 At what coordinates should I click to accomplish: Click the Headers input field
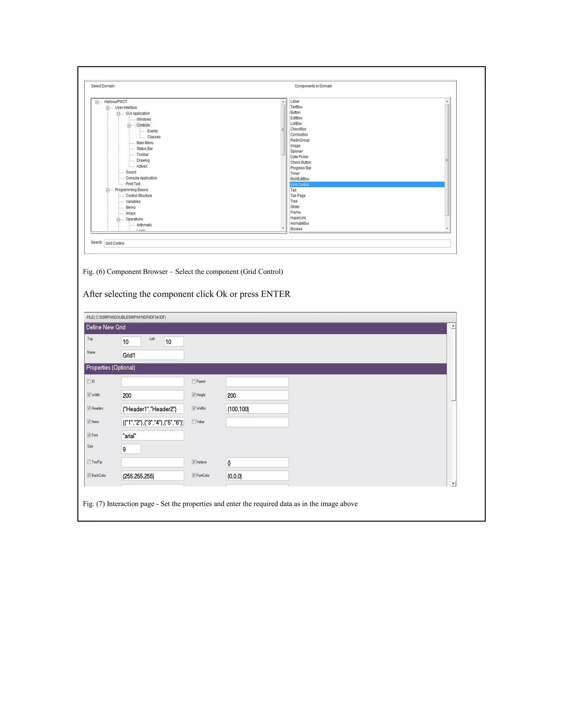(x=152, y=409)
